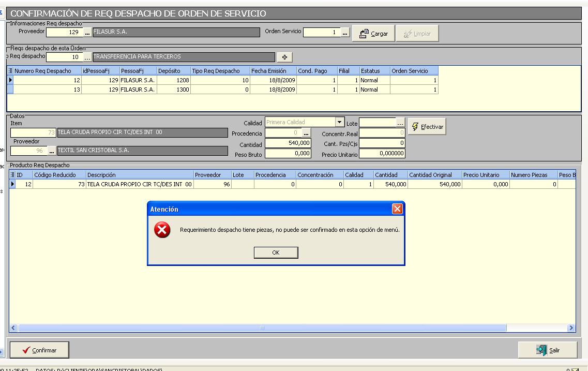
Task: Click OK in the Atención dialog
Action: [276, 253]
